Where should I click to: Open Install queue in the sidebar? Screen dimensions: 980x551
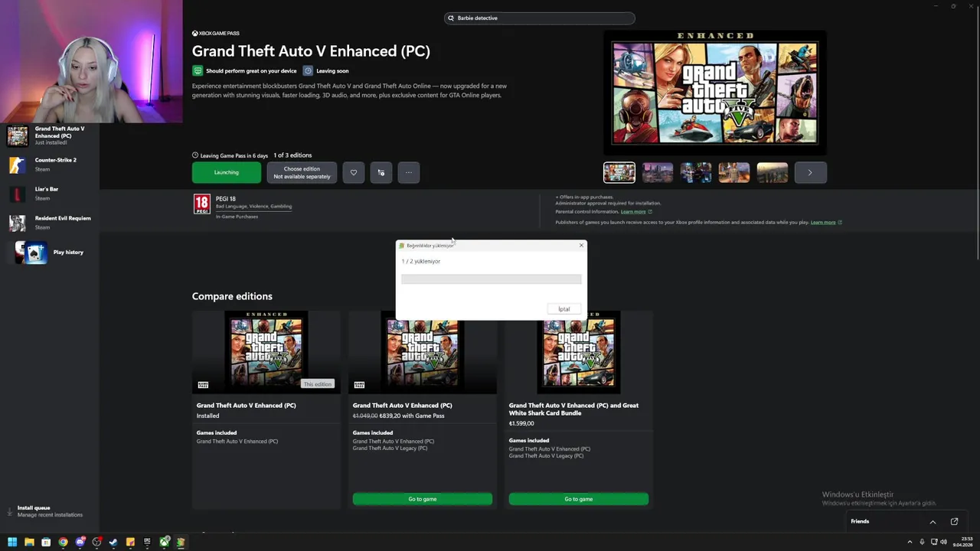(x=50, y=510)
